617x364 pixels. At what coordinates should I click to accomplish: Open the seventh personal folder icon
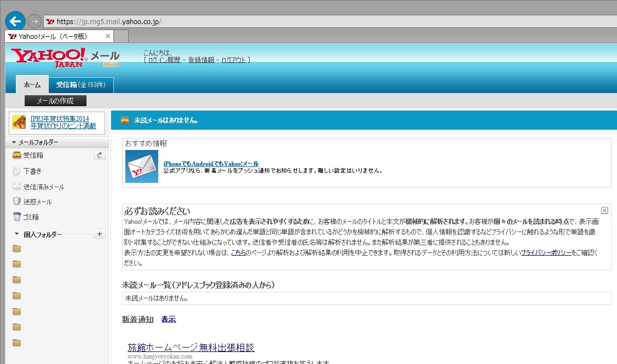(x=16, y=343)
